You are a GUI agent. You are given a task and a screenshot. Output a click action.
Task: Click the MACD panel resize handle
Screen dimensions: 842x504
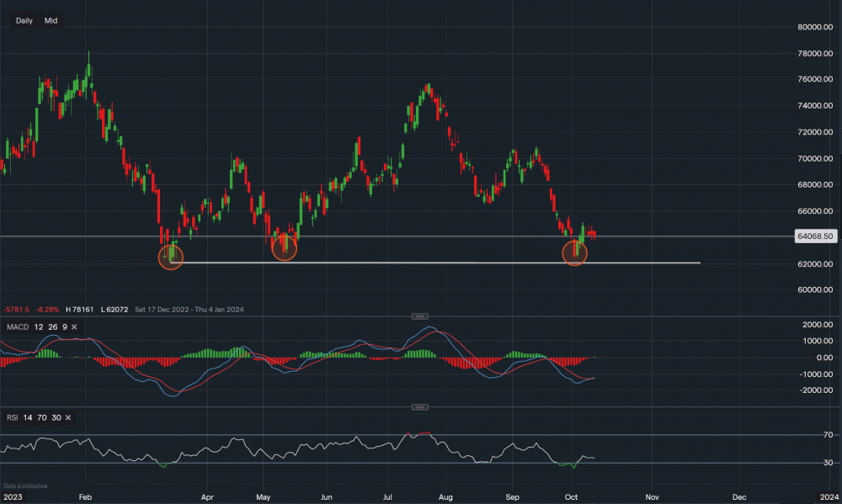pyautogui.click(x=419, y=316)
